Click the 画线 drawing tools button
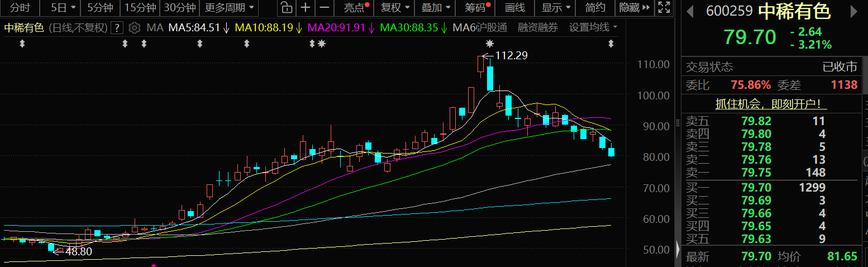This screenshot has height=267, width=868. coord(514,8)
